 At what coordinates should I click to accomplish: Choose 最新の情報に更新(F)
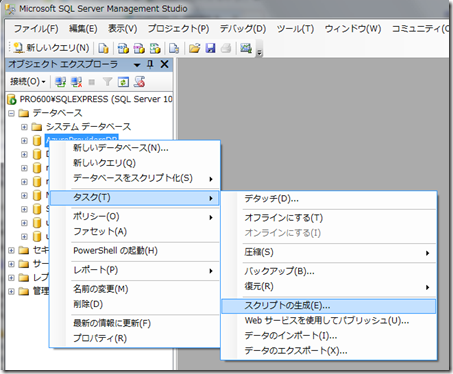[x=135, y=323]
